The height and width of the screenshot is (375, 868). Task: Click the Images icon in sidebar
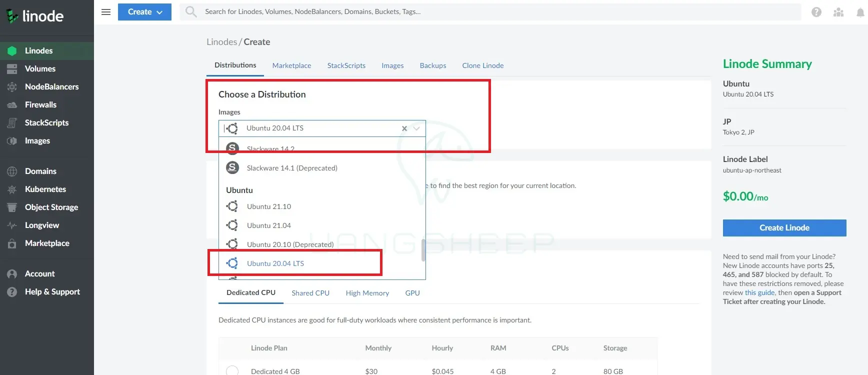point(12,141)
